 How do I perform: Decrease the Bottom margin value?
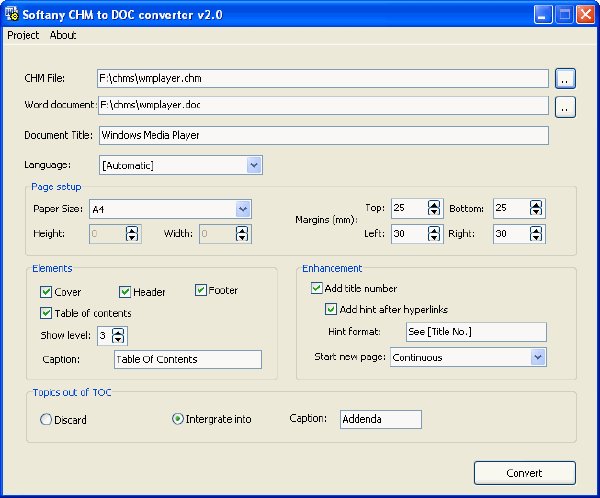coord(536,212)
